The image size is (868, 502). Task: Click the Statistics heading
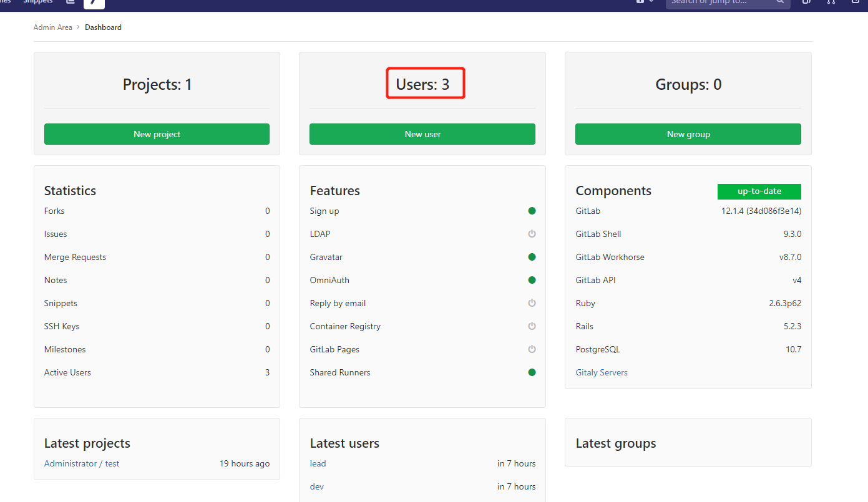click(x=70, y=191)
